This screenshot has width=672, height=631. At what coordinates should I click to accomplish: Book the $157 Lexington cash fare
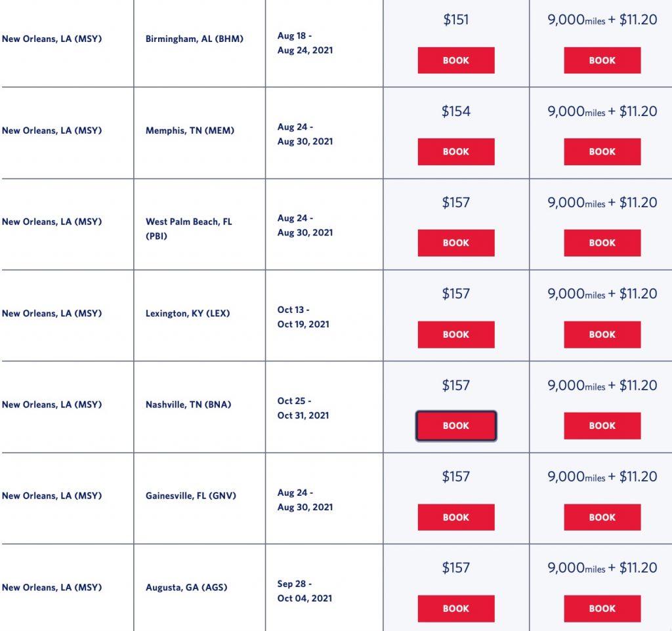click(456, 335)
